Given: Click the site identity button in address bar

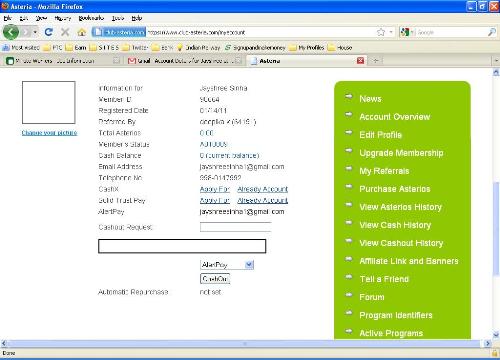Looking at the screenshot, I should [119, 32].
